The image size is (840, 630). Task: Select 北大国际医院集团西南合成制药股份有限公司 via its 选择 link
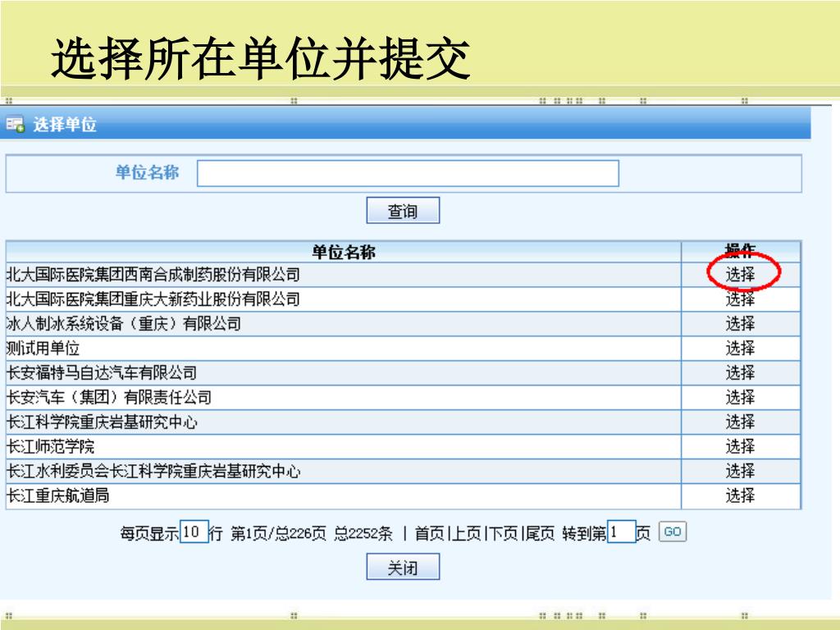pyautogui.click(x=741, y=274)
